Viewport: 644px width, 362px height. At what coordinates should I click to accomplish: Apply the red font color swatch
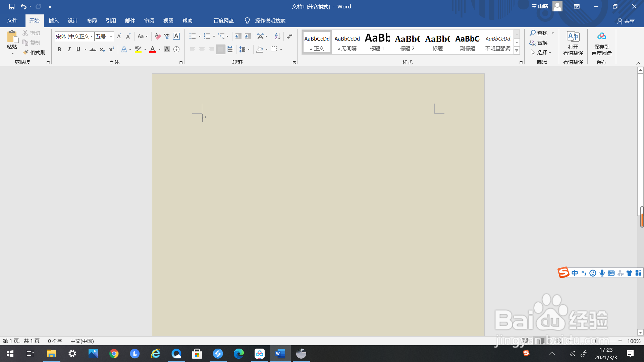pyautogui.click(x=153, y=49)
